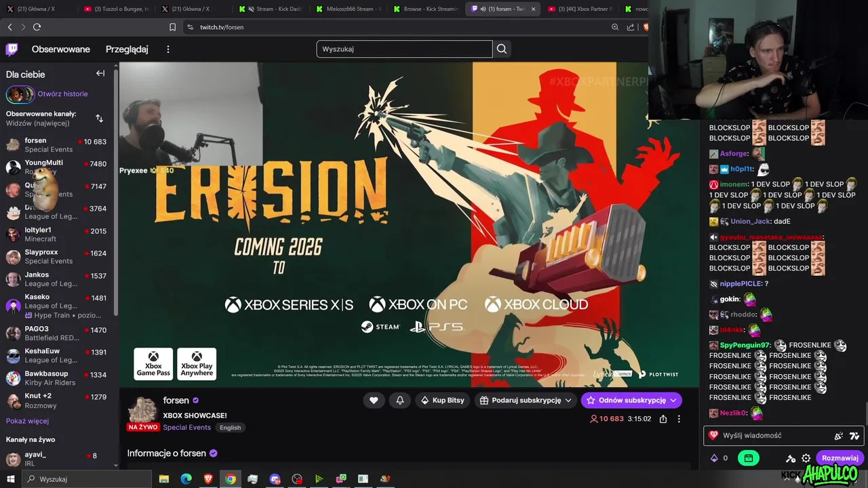Bookmark the page in the address bar

(x=172, y=27)
